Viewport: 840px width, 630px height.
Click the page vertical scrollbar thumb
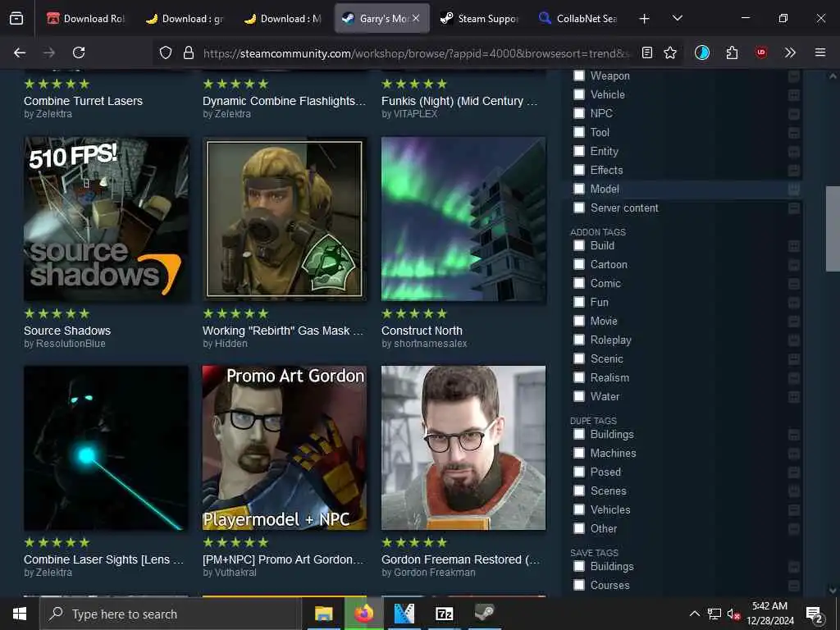click(x=833, y=229)
